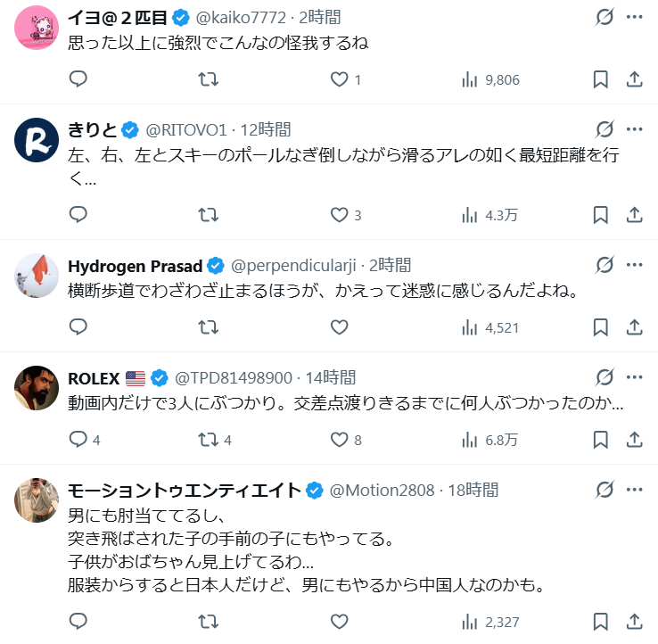Click Grok icon on イヨ@2匹目's tweet
This screenshot has width=658, height=644.
point(605,17)
